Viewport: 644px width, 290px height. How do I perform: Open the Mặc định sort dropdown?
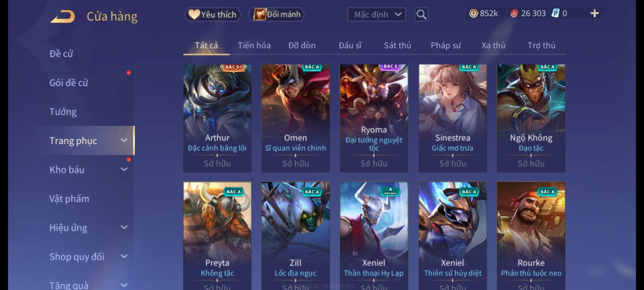tap(376, 15)
